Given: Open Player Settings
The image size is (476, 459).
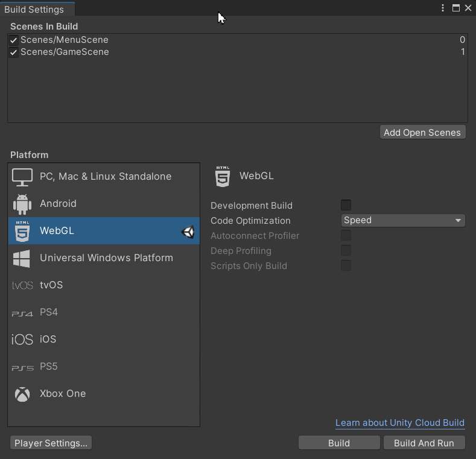Looking at the screenshot, I should tap(51, 443).
